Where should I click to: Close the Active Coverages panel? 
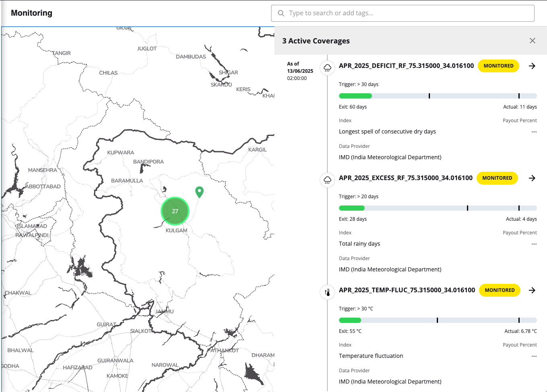[x=533, y=41]
